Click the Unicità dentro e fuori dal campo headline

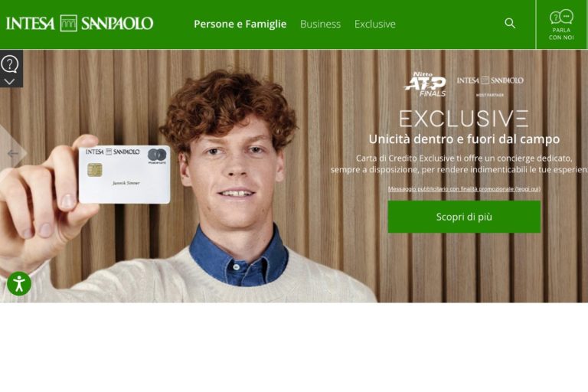[x=464, y=139]
